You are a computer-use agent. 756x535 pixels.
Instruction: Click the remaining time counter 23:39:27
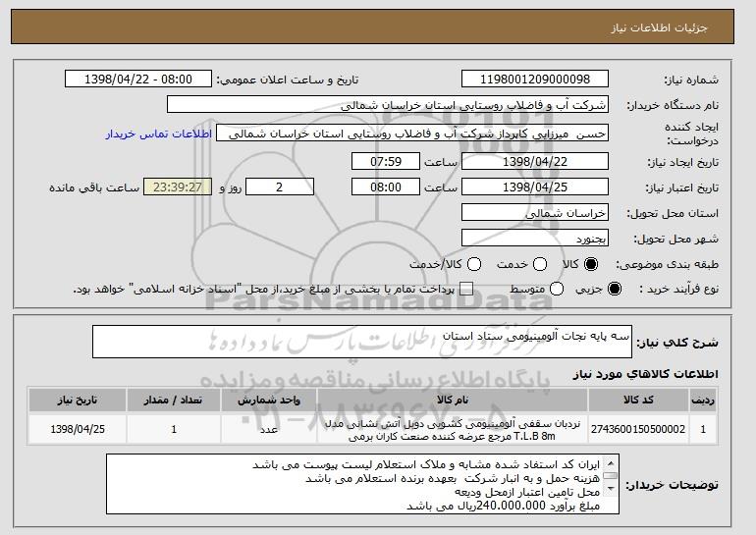tap(178, 187)
